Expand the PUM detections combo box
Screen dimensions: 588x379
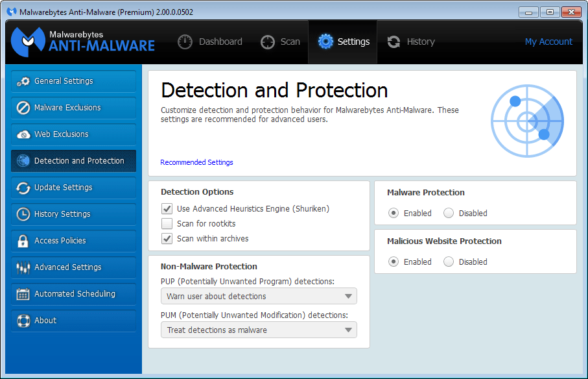point(259,330)
